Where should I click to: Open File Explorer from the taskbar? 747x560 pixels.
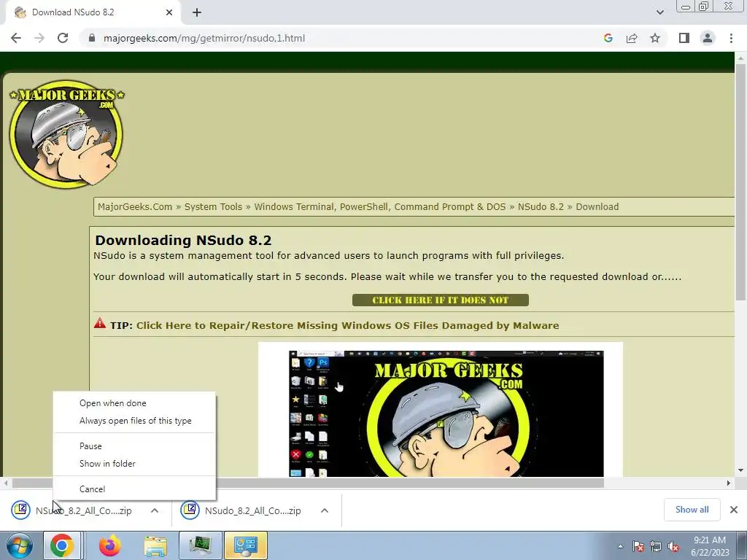tap(155, 545)
